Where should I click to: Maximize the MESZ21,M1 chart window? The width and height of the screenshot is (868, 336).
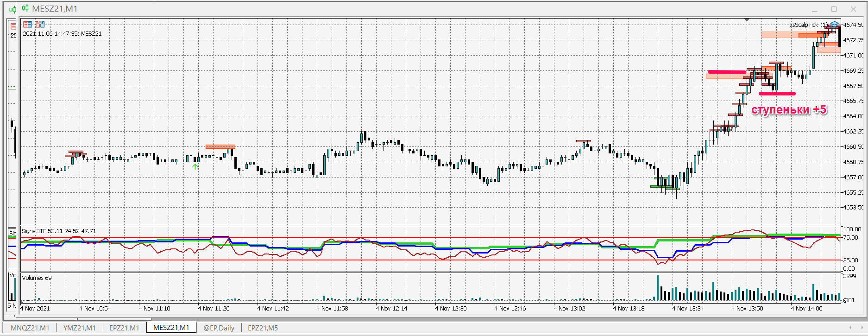(834, 9)
